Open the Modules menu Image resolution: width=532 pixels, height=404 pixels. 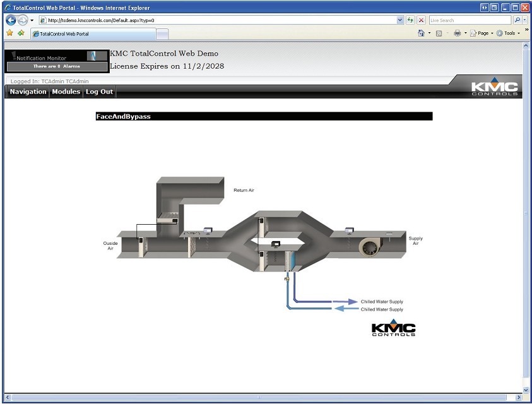pos(66,92)
